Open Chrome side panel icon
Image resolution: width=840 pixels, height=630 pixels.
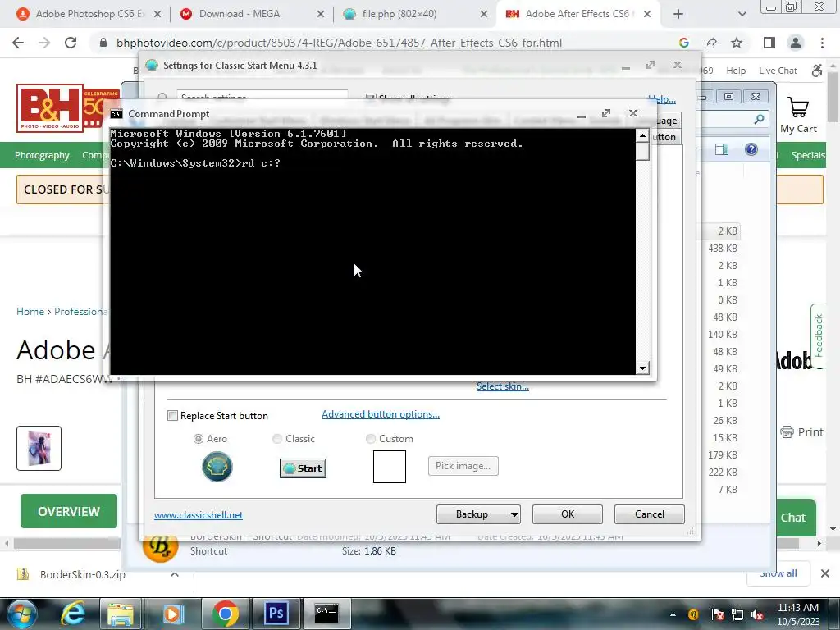[769, 43]
